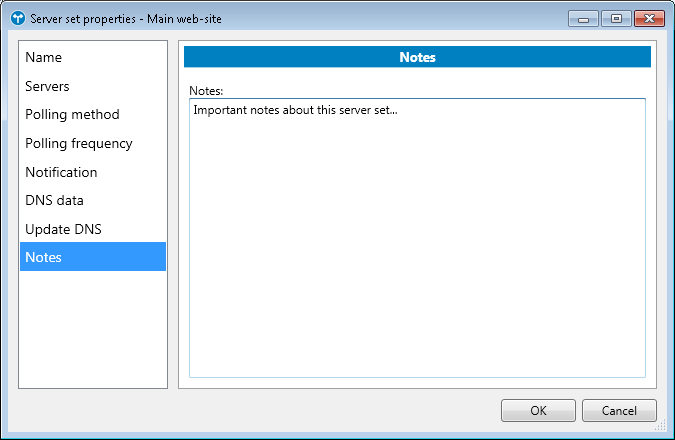Click the blue Notes header banner
Viewport: 675px width, 440px height.
[x=417, y=57]
